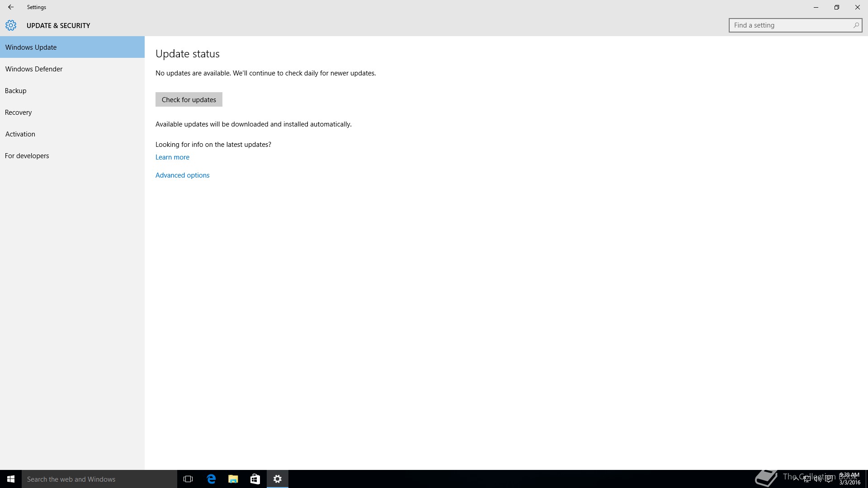This screenshot has height=488, width=868.
Task: Open the Windows Start menu
Action: 11,479
